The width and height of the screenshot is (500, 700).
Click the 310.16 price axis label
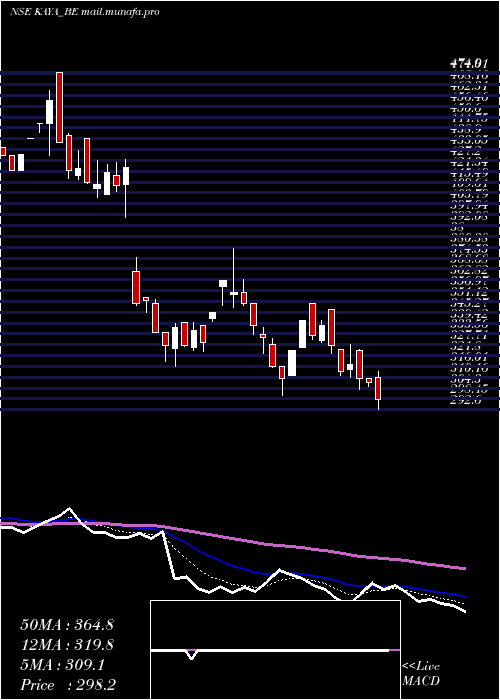pyautogui.click(x=468, y=369)
